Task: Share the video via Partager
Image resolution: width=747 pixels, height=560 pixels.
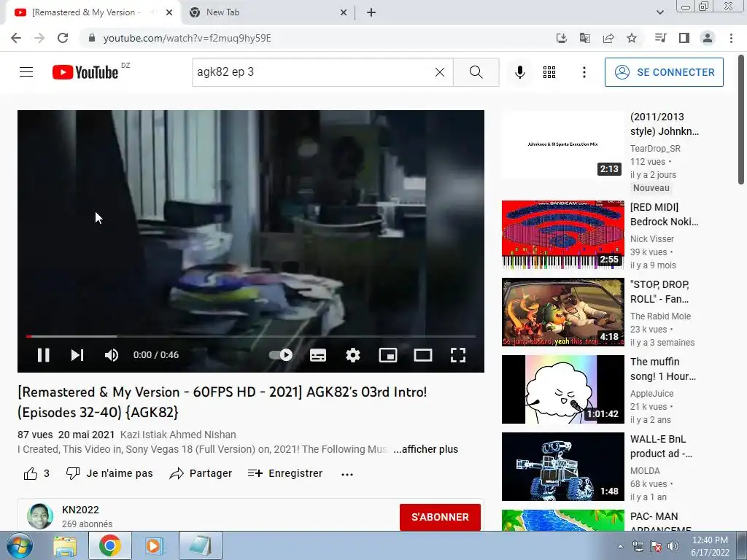Action: 201,473
